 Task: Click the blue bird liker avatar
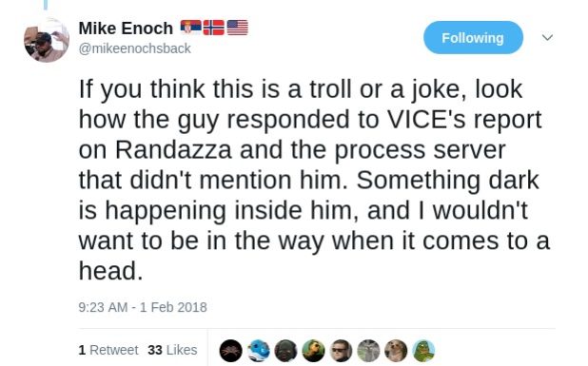point(259,351)
